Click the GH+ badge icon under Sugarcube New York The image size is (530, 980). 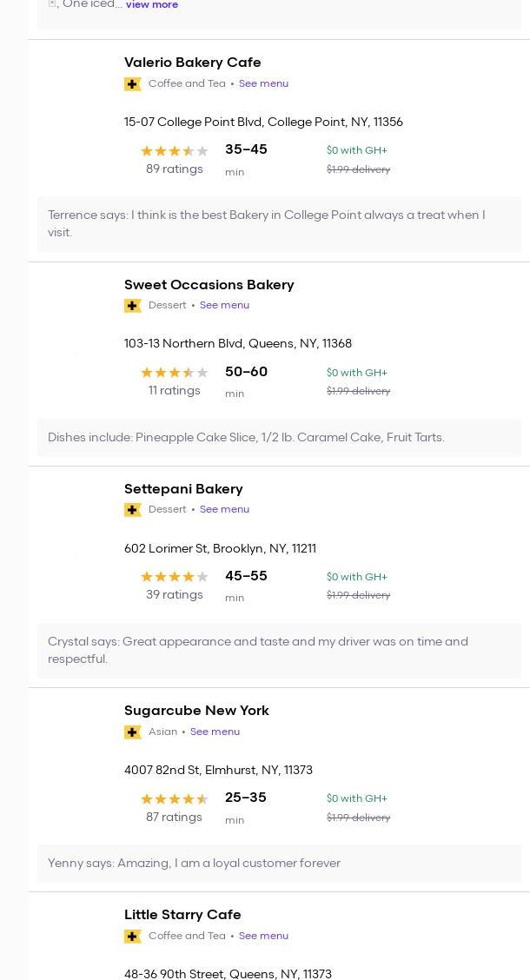coord(133,732)
